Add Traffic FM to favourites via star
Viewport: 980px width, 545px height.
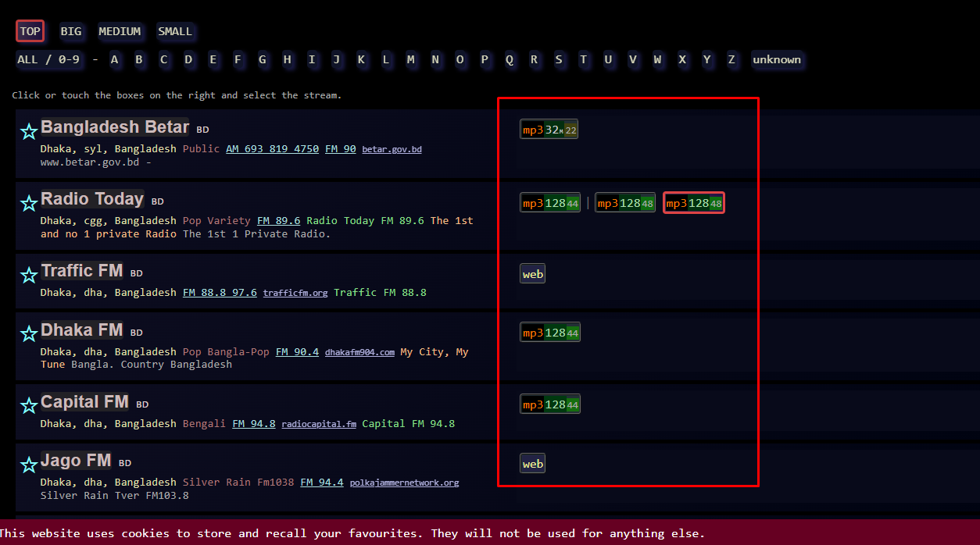(x=29, y=276)
